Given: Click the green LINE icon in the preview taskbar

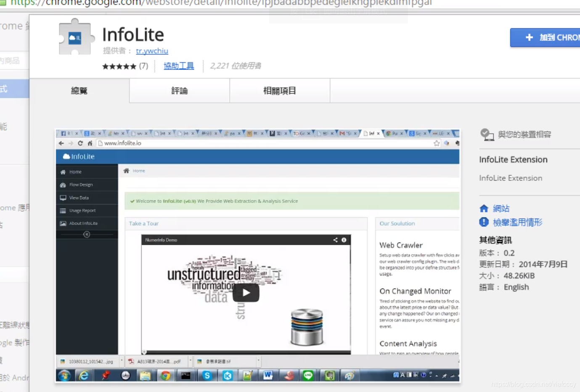Looking at the screenshot, I should [x=308, y=376].
